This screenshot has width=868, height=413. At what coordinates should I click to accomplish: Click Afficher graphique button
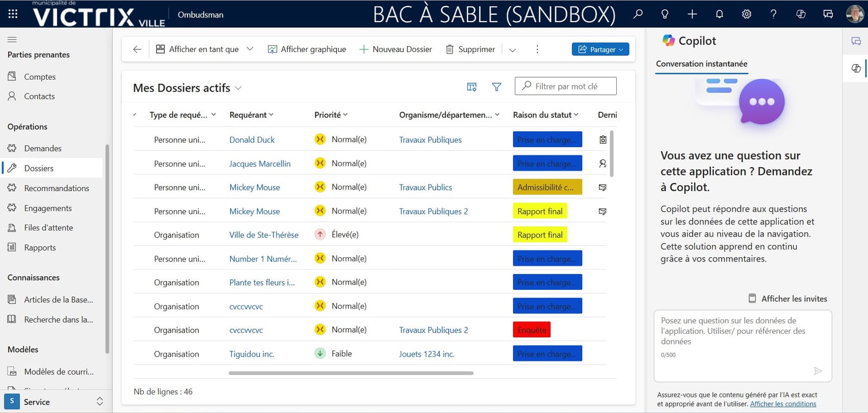307,49
